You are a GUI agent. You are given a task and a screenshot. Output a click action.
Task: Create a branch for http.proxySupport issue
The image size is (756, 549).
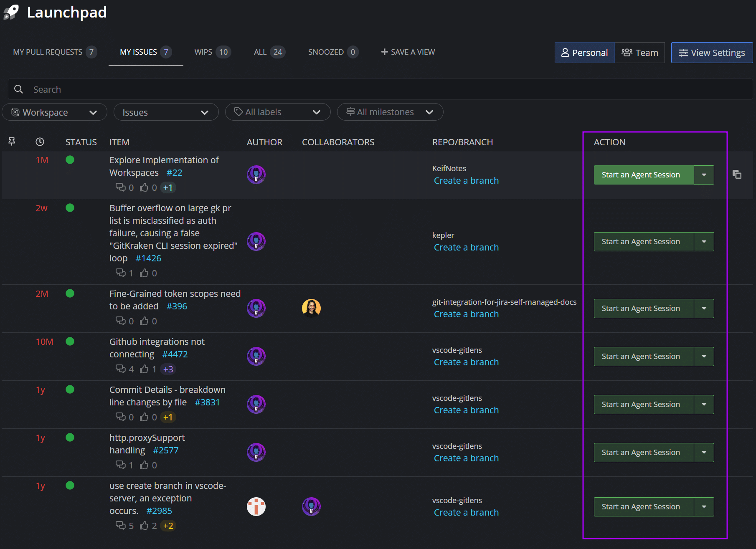click(x=466, y=458)
